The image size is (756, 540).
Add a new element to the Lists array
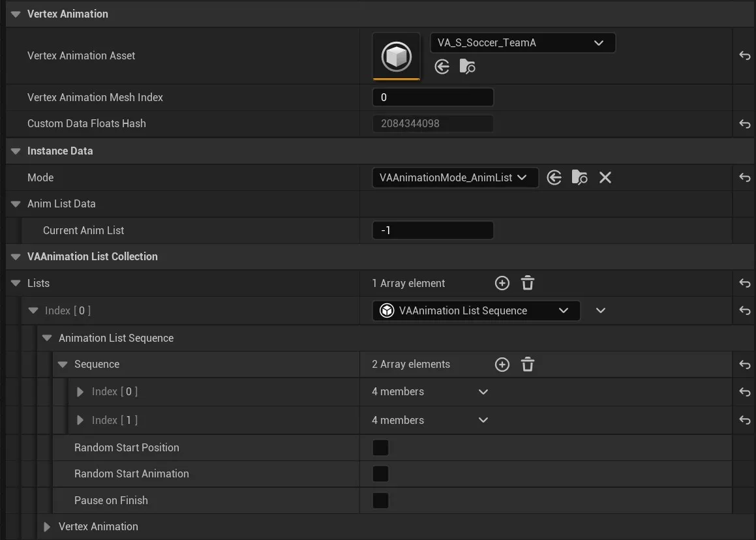[502, 283]
